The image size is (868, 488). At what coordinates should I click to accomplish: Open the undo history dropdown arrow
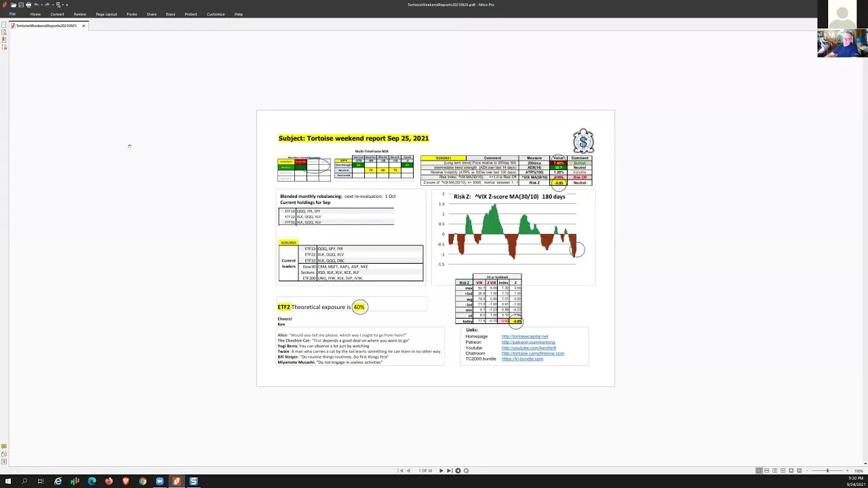[42, 5]
